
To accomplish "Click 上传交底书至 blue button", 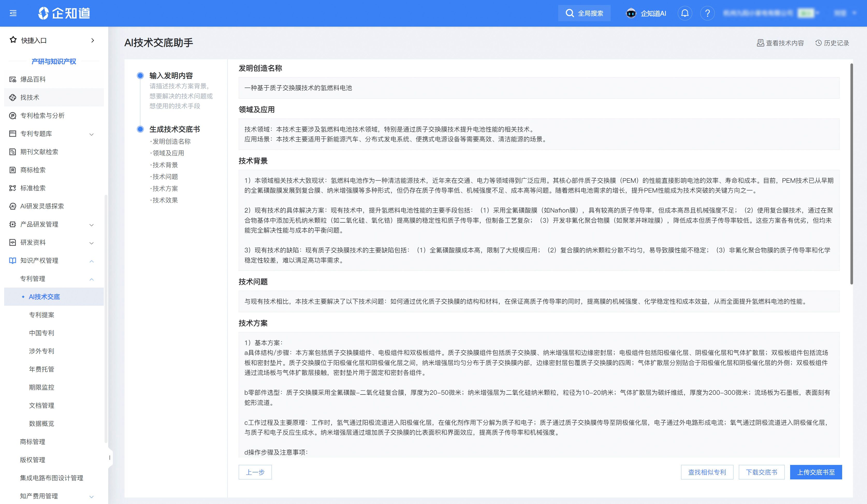I will [x=816, y=472].
